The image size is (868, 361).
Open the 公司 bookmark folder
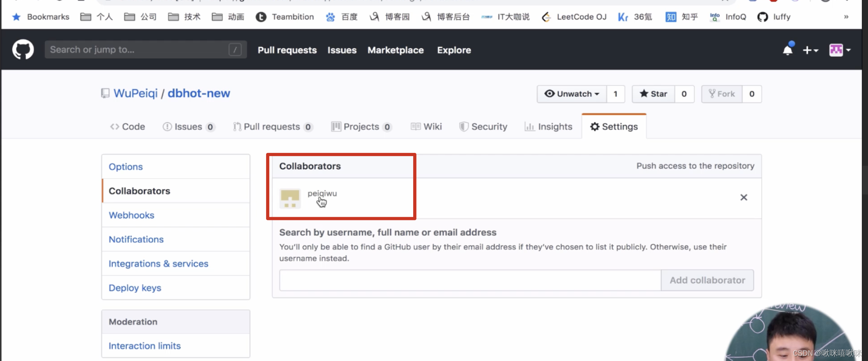pos(140,17)
